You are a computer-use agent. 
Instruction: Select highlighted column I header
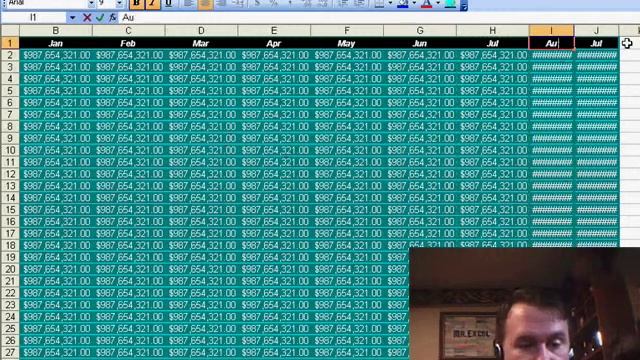[551, 31]
